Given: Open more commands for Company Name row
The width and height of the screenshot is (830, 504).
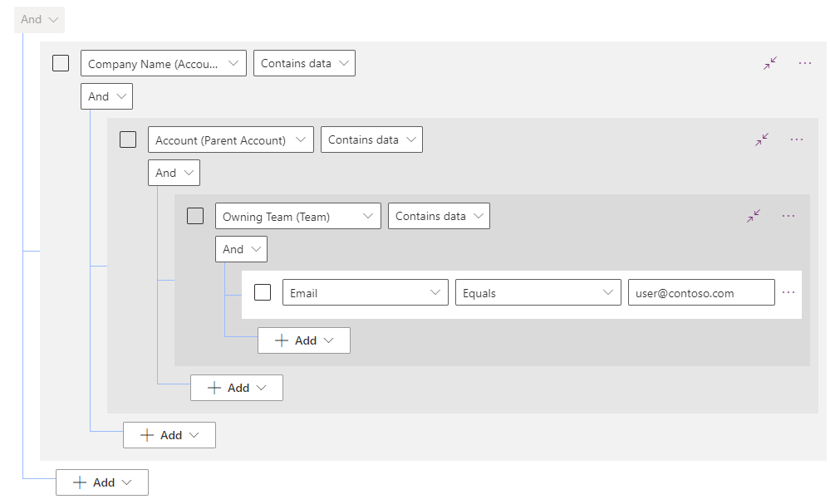Looking at the screenshot, I should point(803,62).
